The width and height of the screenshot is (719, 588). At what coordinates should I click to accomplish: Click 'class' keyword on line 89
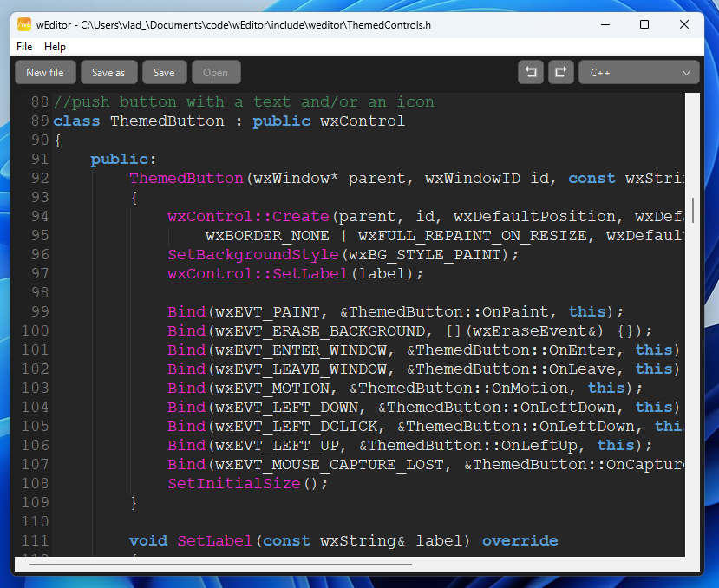tap(76, 121)
